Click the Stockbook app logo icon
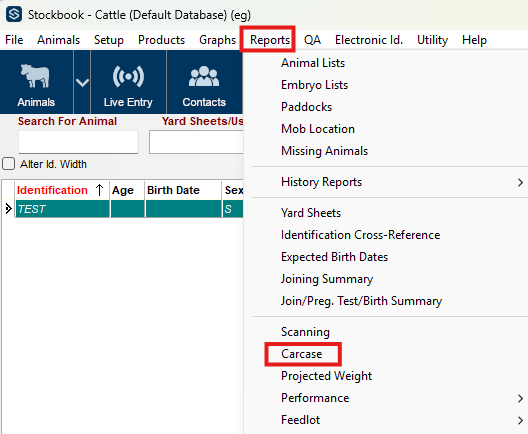Viewport: 528px width, 434px height. [x=14, y=14]
